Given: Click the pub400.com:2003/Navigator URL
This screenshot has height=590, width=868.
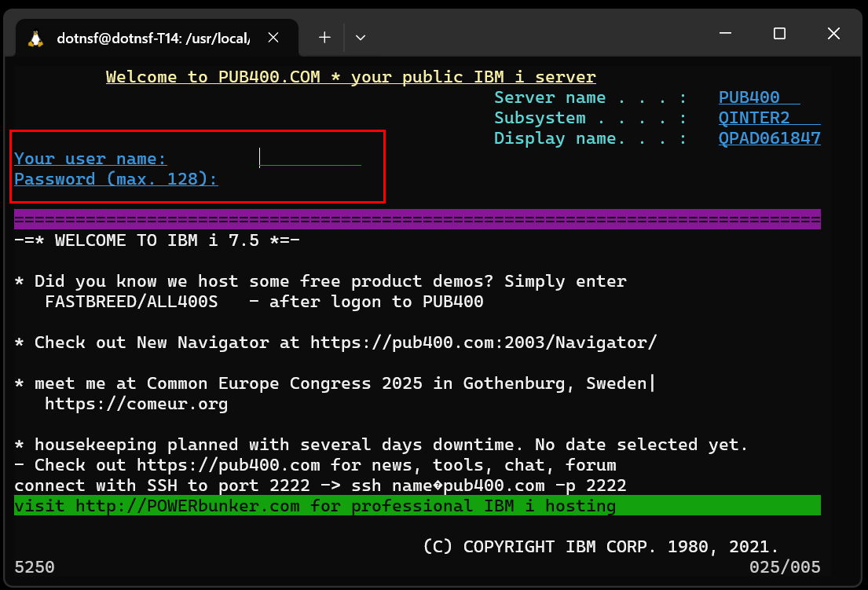Looking at the screenshot, I should point(483,343).
